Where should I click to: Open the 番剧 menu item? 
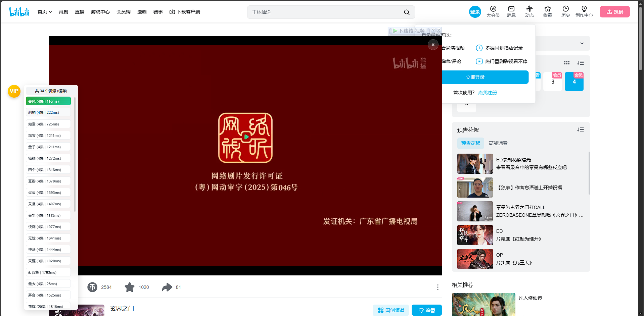point(63,11)
